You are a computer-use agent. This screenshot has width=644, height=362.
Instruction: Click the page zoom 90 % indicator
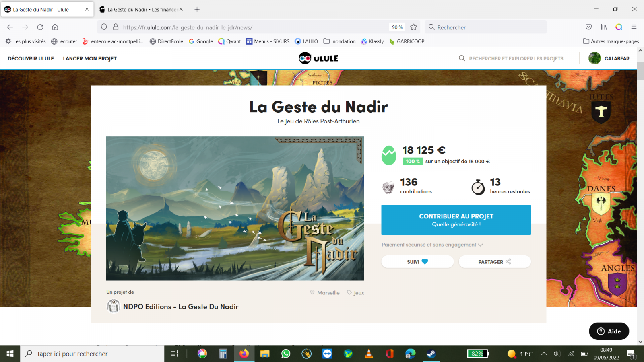tap(397, 27)
